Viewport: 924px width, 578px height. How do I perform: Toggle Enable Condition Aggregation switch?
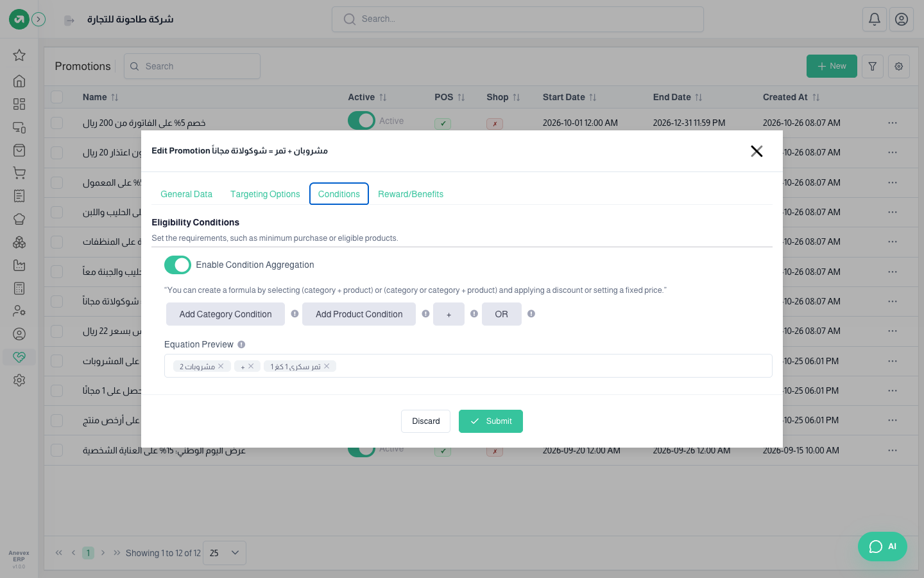[x=178, y=265]
